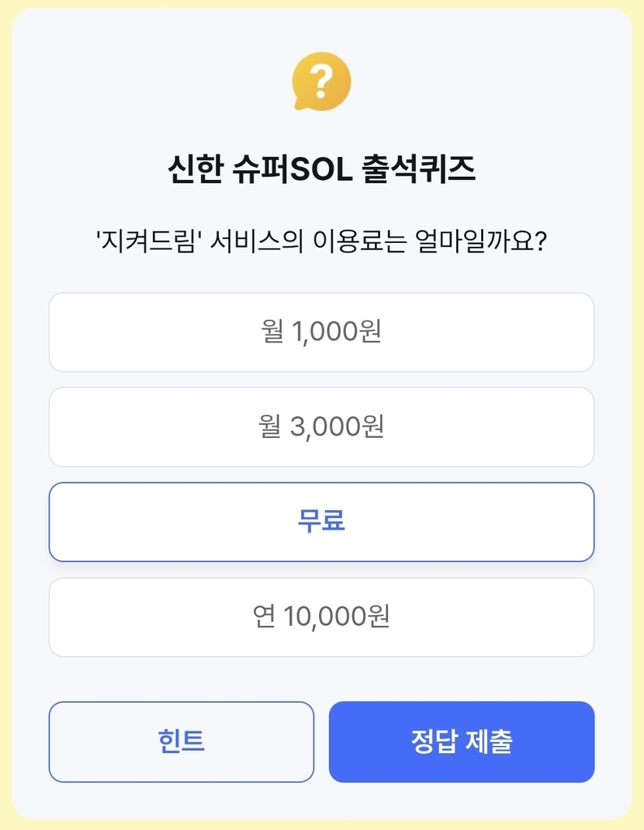Click the word '출석퀴즈' in the heading
This screenshot has height=830, width=644.
click(418, 169)
